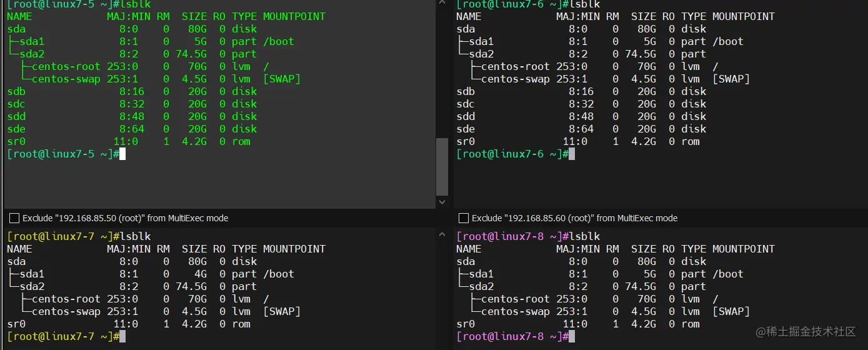
Task: Click "centos-swap" in linux7-7 terminal
Action: coord(66,311)
